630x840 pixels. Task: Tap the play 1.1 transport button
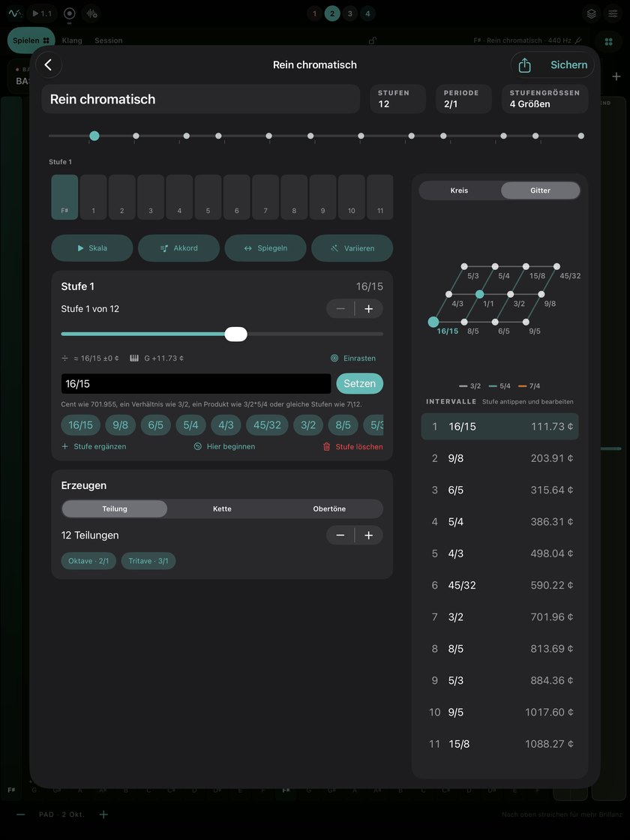42,13
